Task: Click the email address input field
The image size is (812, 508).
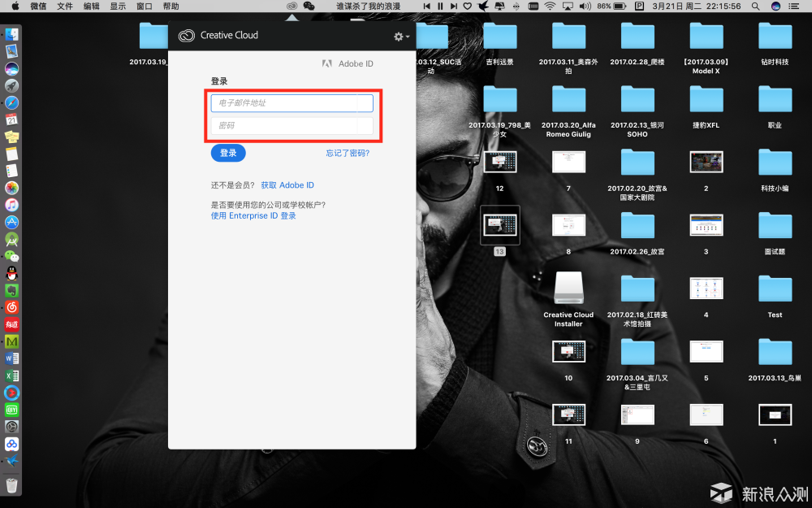Action: pos(292,103)
